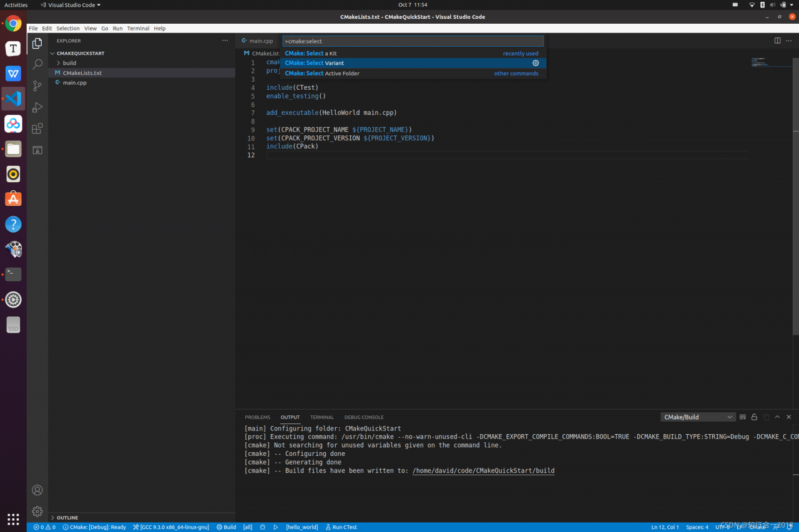
Task: Configure keybinding gear for Select Variant command
Action: tap(536, 63)
